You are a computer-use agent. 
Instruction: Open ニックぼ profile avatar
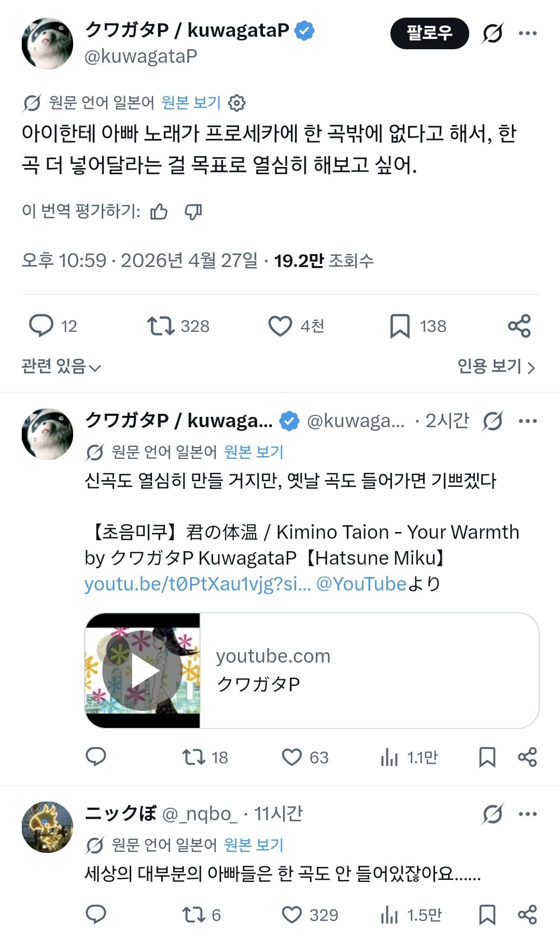[x=47, y=827]
